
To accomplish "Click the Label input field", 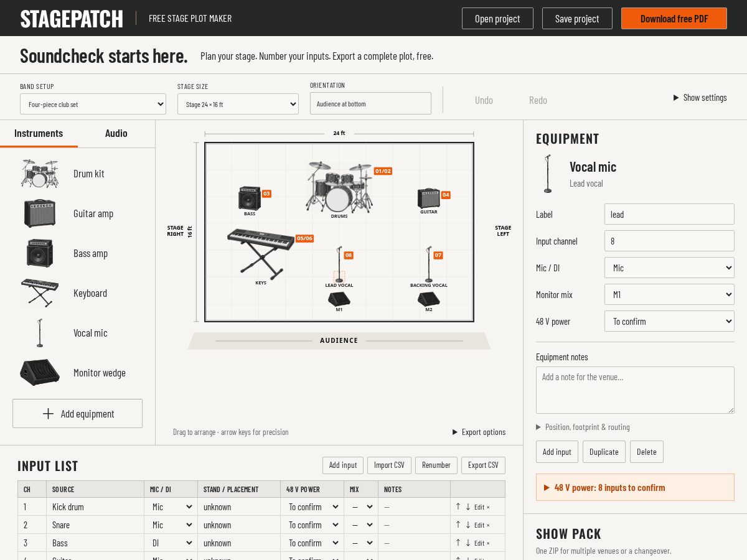I will [669, 214].
